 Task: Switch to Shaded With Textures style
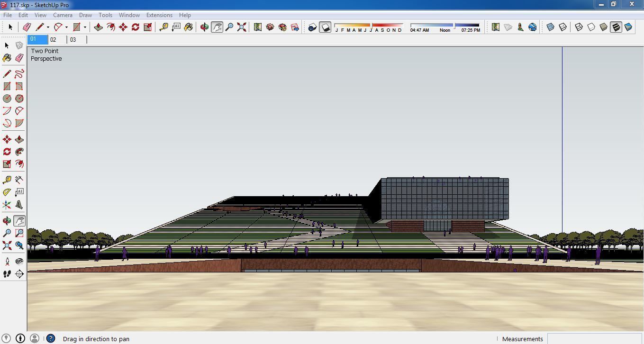click(x=616, y=27)
